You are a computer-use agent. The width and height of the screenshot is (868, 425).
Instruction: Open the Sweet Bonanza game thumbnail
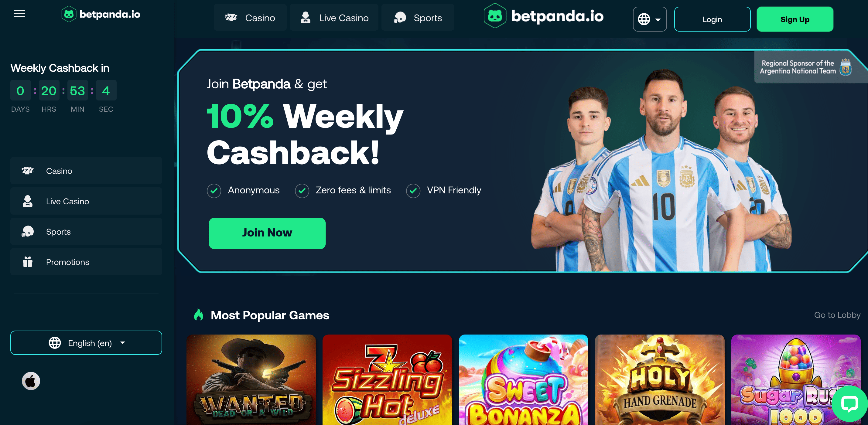pos(523,379)
